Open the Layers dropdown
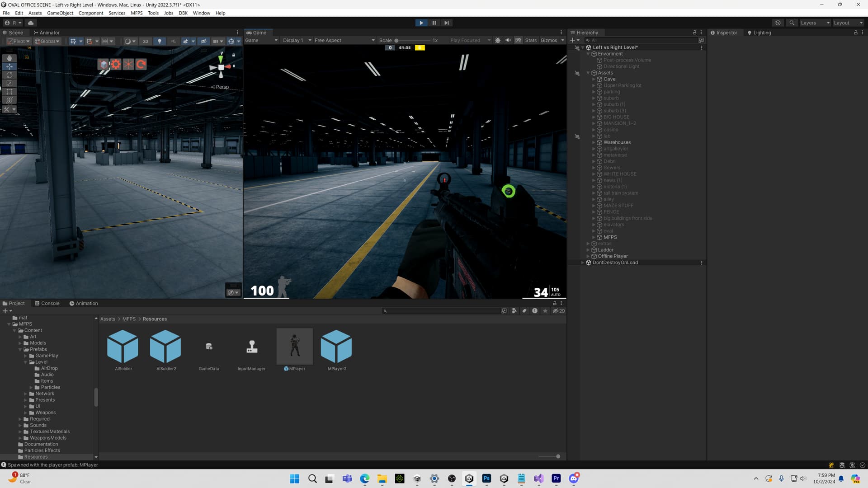This screenshot has height=488, width=868. [x=815, y=23]
